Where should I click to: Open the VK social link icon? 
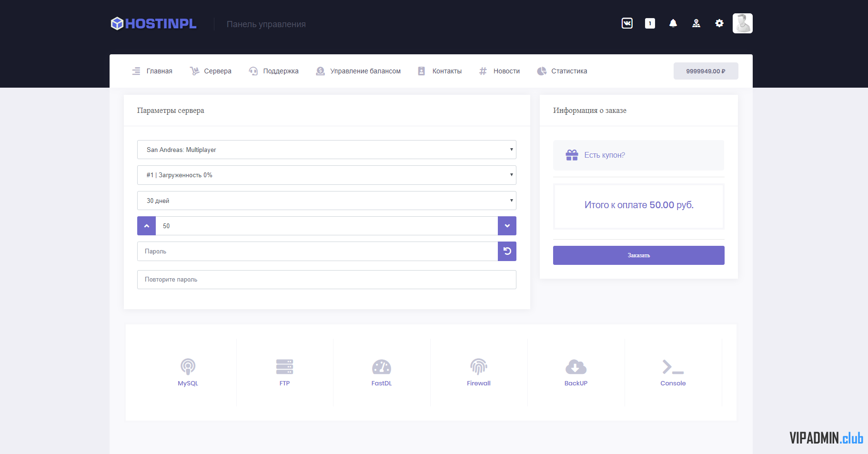(x=627, y=23)
